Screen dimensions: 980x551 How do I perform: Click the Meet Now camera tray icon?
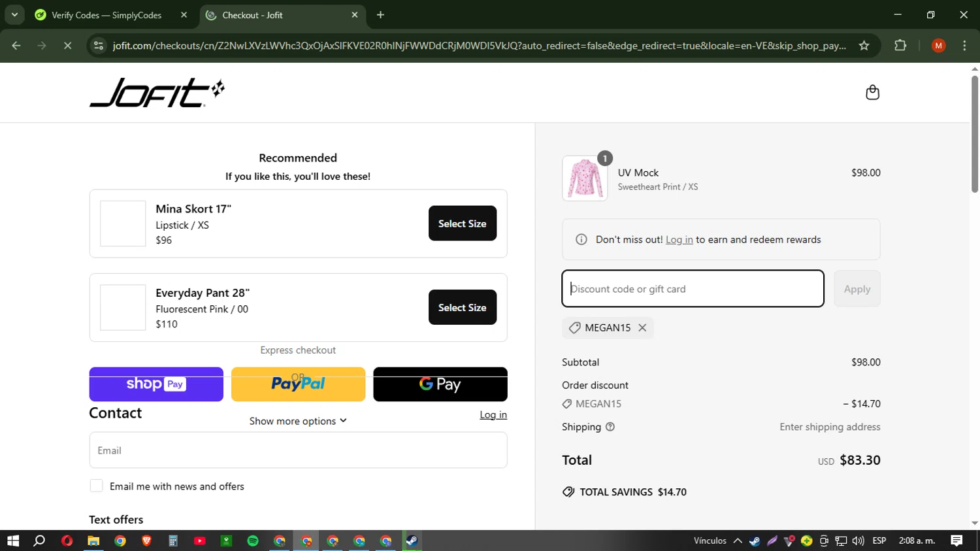pos(824,541)
